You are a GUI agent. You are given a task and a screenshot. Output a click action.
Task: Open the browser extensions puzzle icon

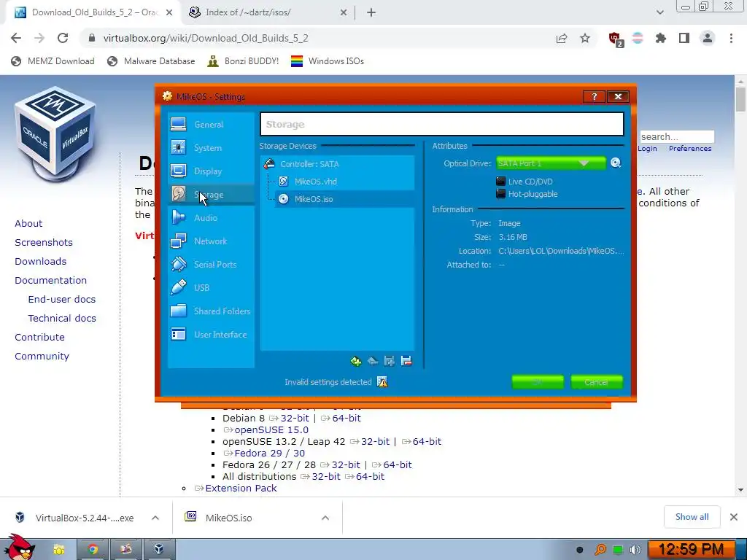pos(661,38)
